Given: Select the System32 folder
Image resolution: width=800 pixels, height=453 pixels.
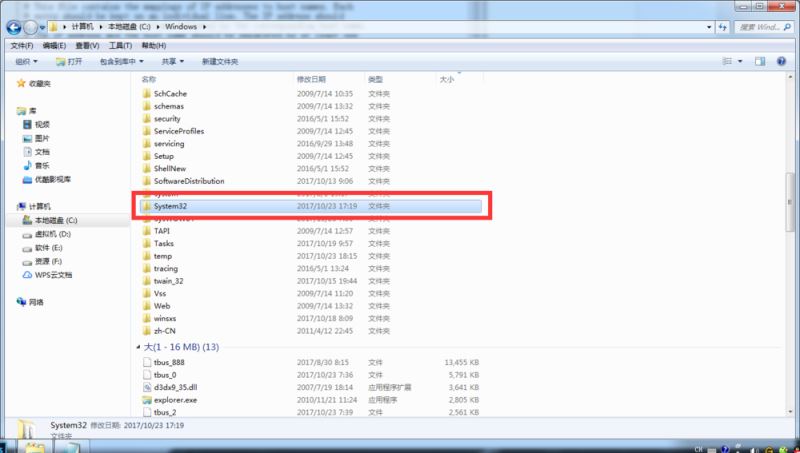Looking at the screenshot, I should 311,206.
